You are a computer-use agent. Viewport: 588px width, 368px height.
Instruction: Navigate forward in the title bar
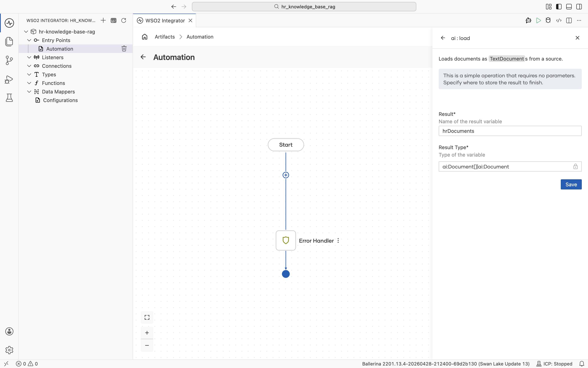184,7
